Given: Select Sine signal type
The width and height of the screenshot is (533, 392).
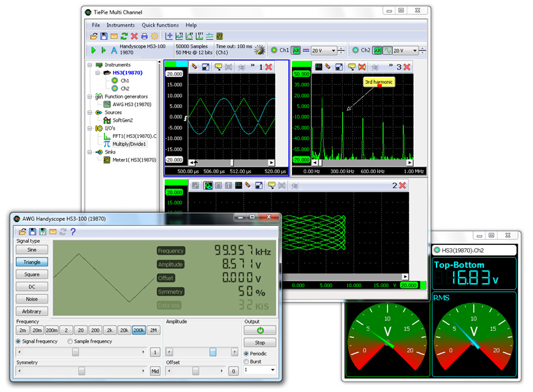Looking at the screenshot, I should pyautogui.click(x=32, y=249).
